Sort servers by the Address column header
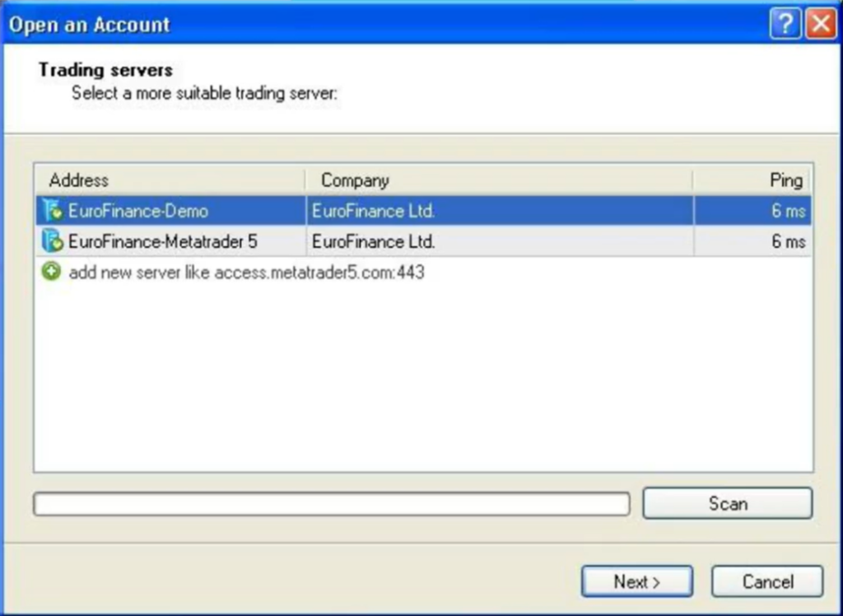 point(171,180)
